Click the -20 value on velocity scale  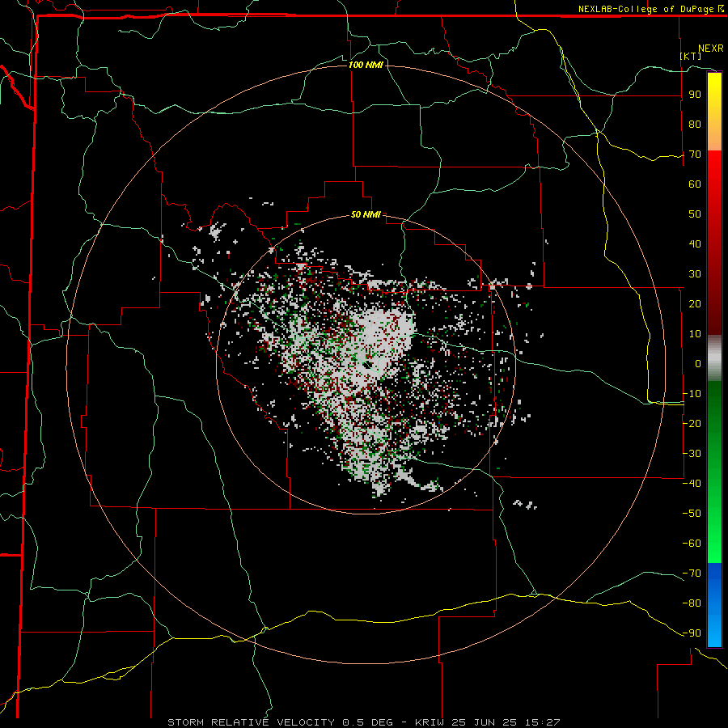692,423
